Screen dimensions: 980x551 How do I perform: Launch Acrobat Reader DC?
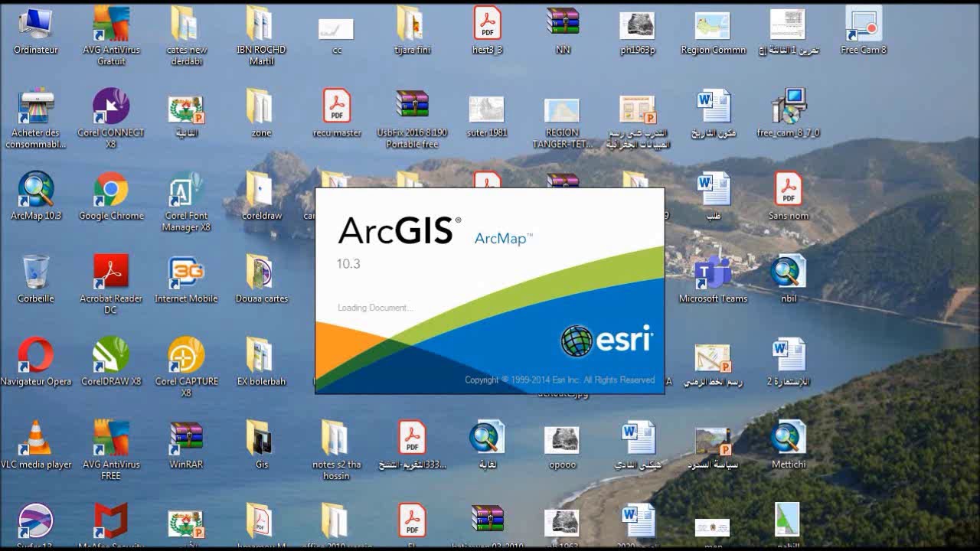(x=111, y=272)
